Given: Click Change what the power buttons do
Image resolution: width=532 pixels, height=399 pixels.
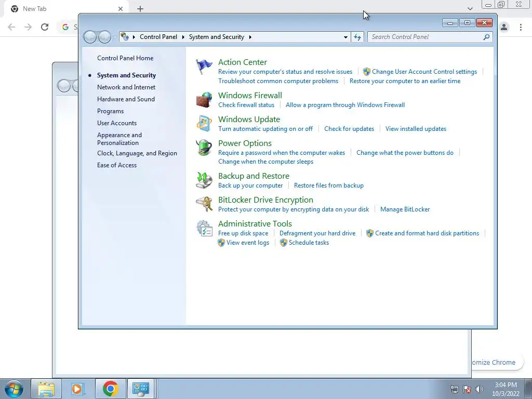Looking at the screenshot, I should click(x=405, y=153).
